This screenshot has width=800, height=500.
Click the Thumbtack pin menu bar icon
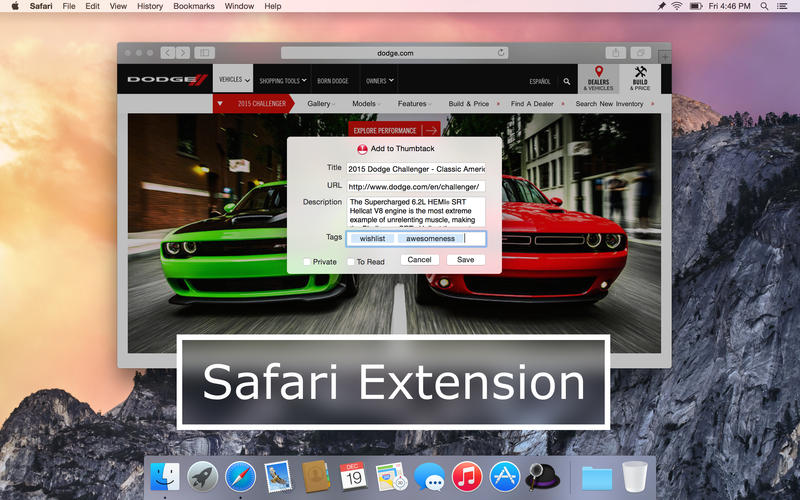click(661, 6)
